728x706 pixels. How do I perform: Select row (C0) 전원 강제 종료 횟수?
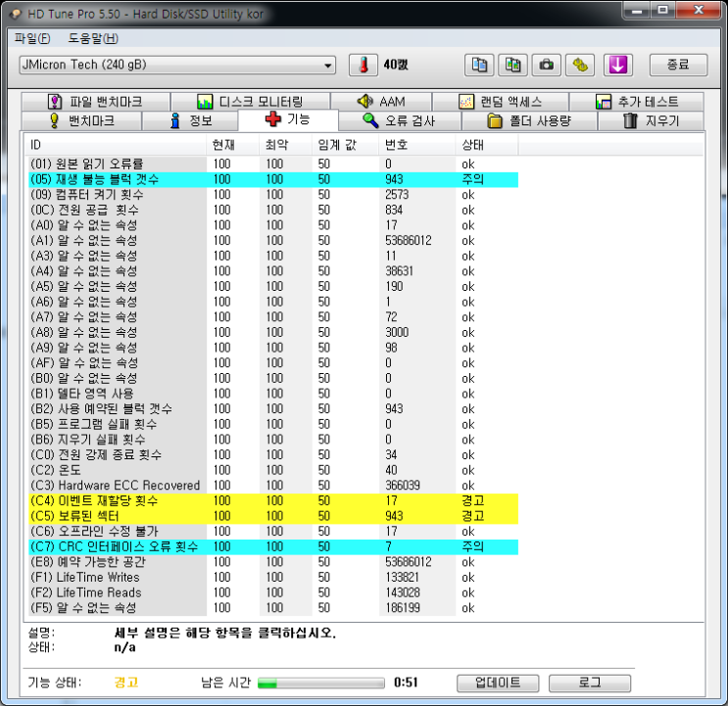tap(273, 455)
